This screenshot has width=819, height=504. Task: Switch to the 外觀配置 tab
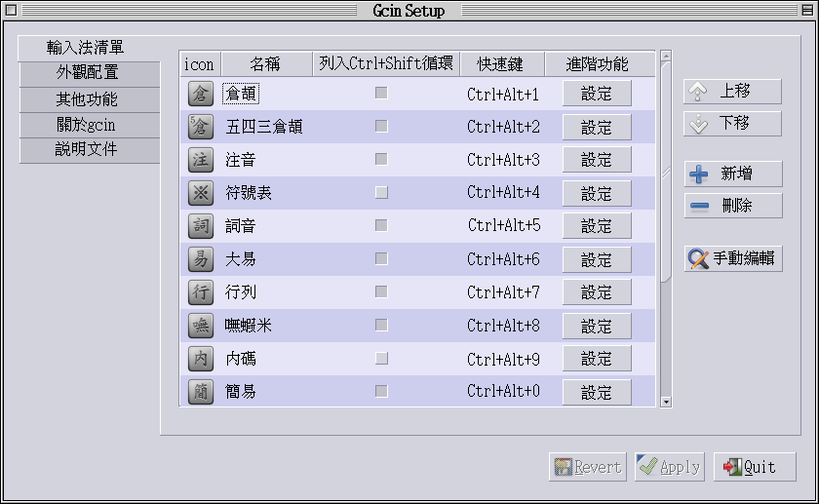88,73
